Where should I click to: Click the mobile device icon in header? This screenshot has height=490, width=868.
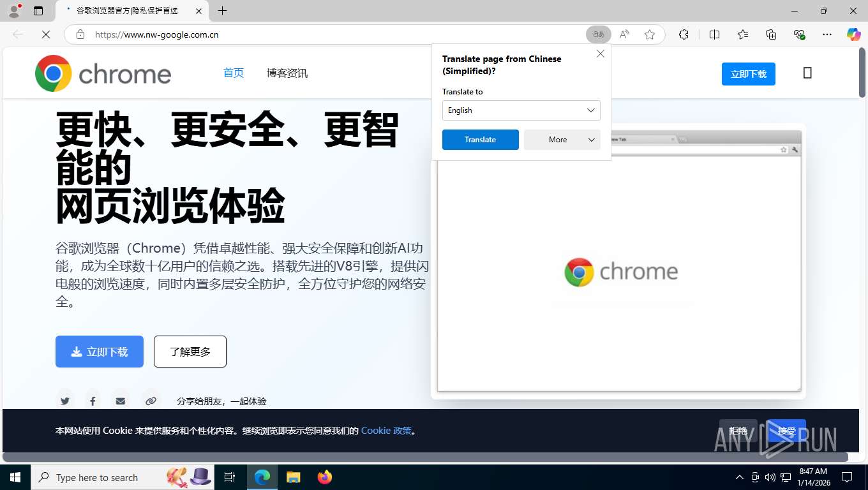tap(807, 73)
